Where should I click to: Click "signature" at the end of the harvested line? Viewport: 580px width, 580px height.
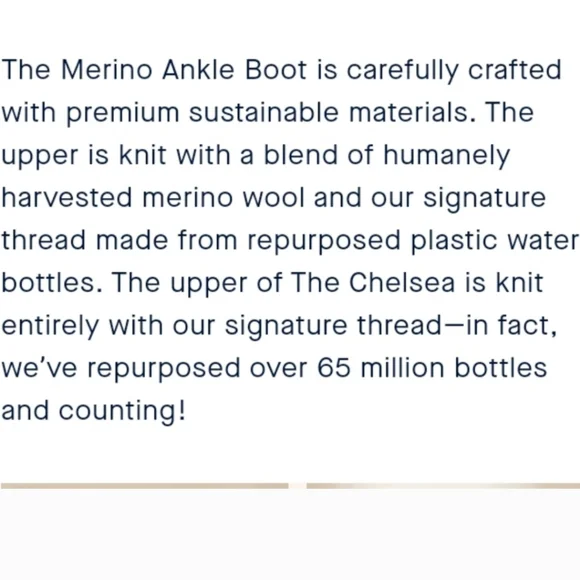[484, 198]
